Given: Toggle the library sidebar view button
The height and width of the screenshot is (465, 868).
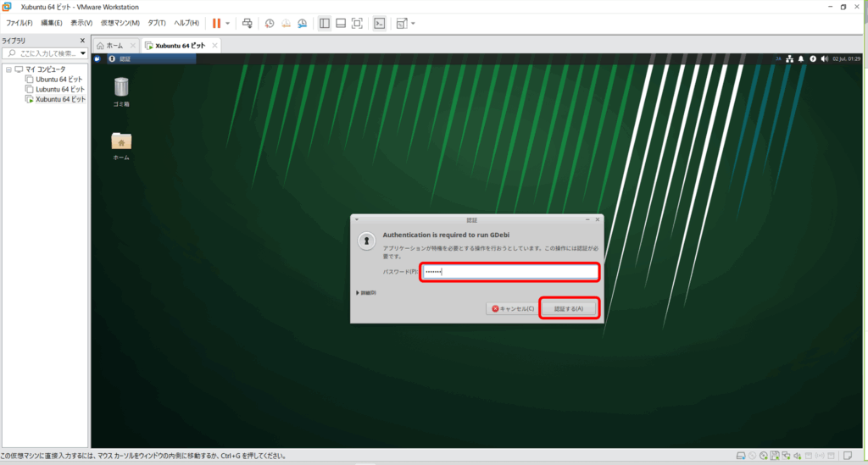Looking at the screenshot, I should click(x=324, y=23).
